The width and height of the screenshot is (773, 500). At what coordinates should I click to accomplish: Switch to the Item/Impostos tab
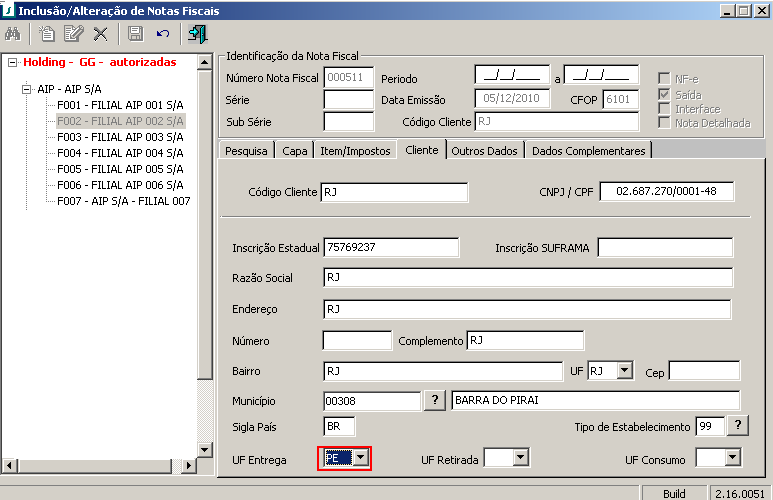(355, 150)
